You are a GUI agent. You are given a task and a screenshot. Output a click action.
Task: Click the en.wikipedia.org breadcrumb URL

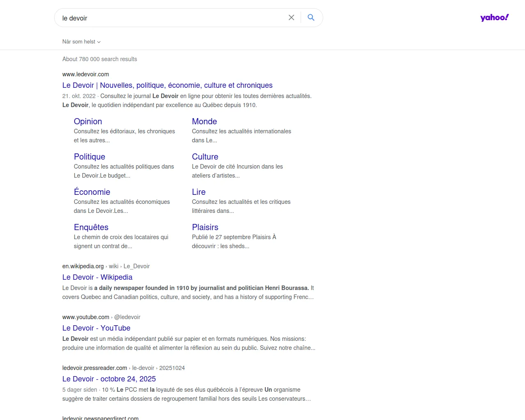click(x=106, y=266)
